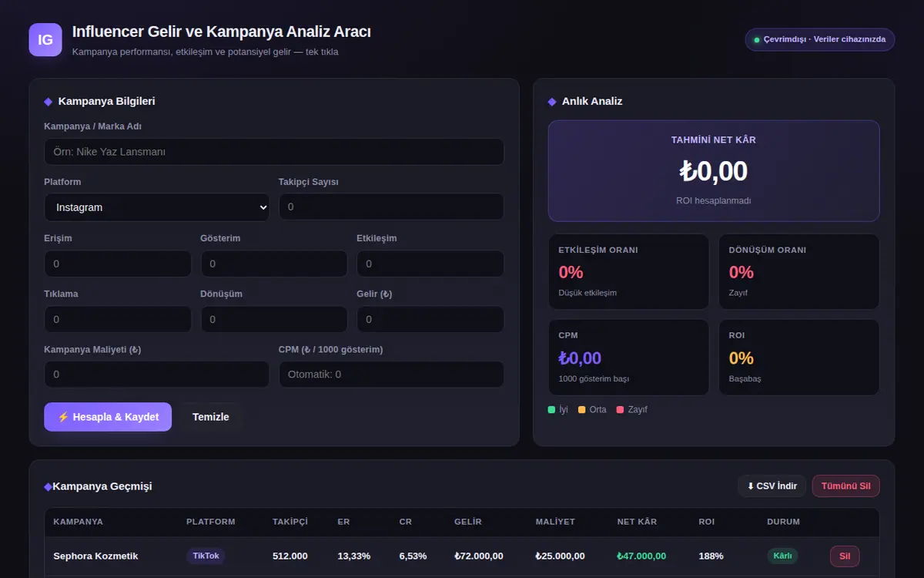Screen dimensions: 924x578
Task: Download history via CSV İndir
Action: pyautogui.click(x=772, y=486)
